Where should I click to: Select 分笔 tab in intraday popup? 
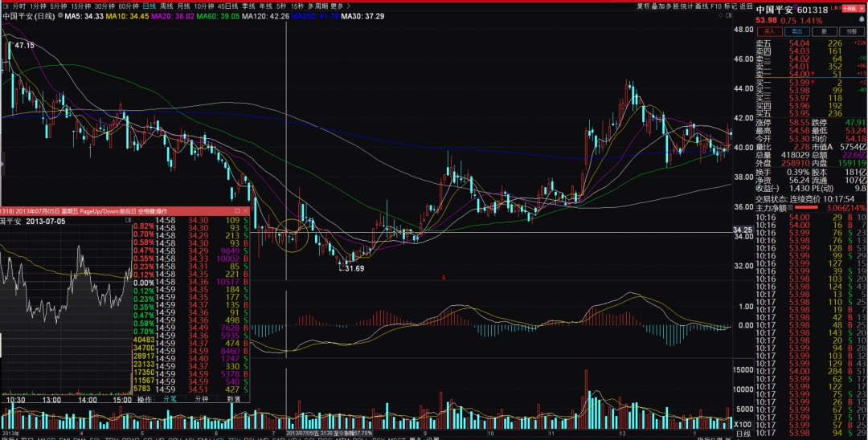[170, 398]
